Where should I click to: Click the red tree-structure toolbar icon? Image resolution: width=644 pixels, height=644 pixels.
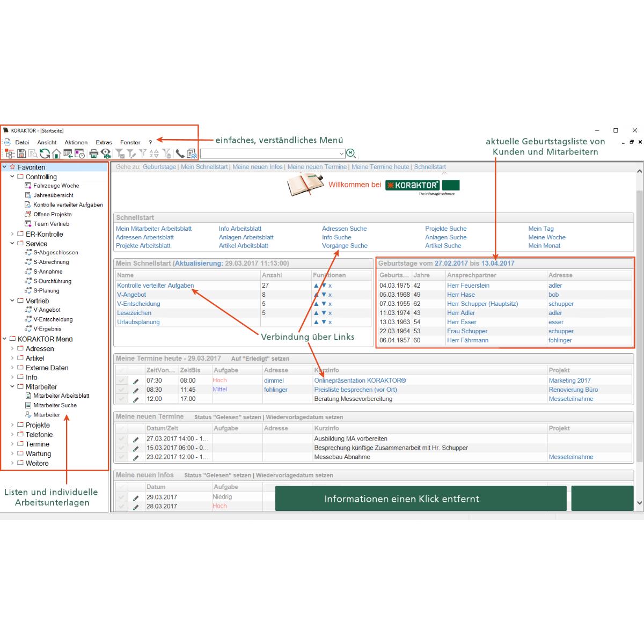point(10,154)
